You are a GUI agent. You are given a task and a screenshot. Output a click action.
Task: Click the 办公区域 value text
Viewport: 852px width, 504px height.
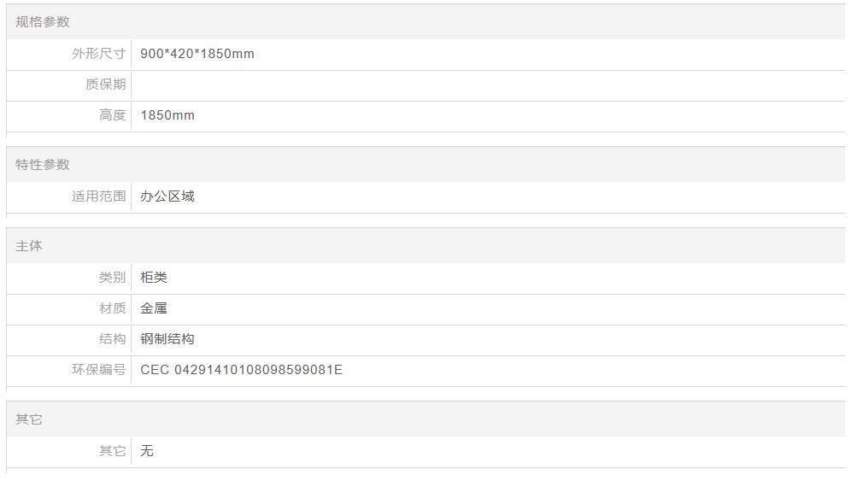[167, 196]
